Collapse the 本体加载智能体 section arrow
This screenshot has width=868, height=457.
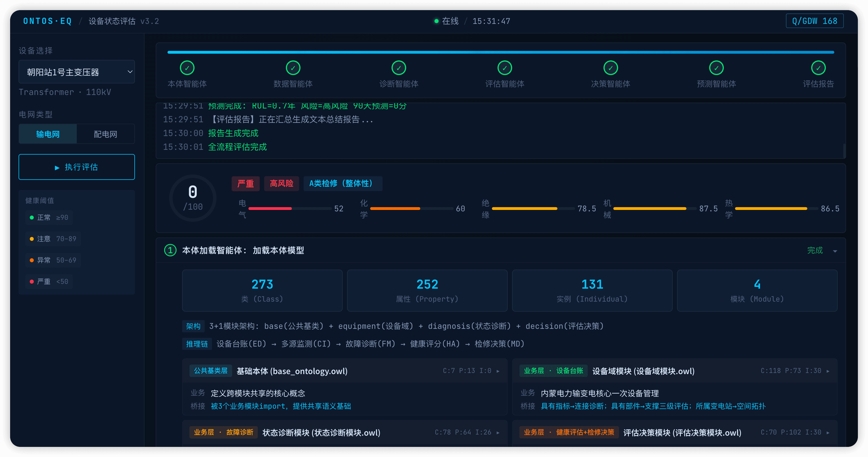point(835,251)
